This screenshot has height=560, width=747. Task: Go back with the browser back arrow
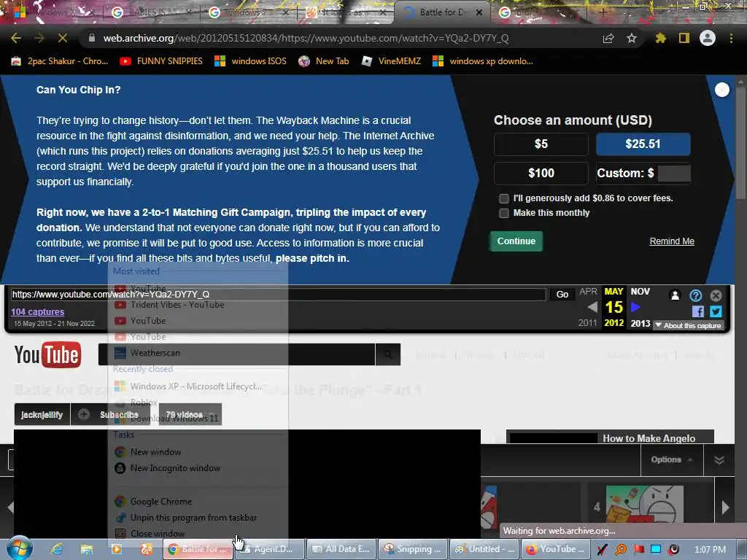16,38
